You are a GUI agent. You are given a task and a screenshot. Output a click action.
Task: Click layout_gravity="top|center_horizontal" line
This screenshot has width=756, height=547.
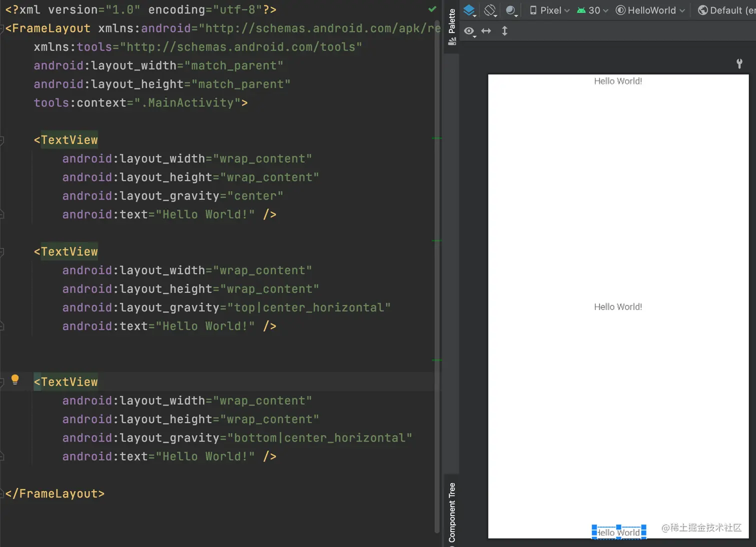[226, 307]
